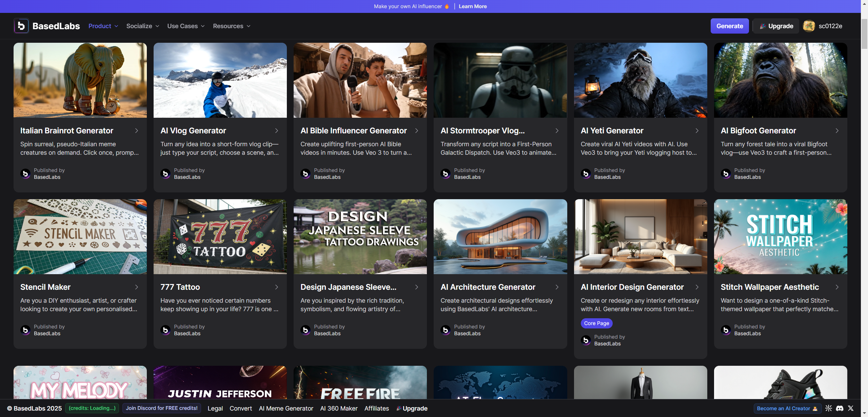The height and width of the screenshot is (417, 868).
Task: Expand the Resources menu
Action: 232,26
